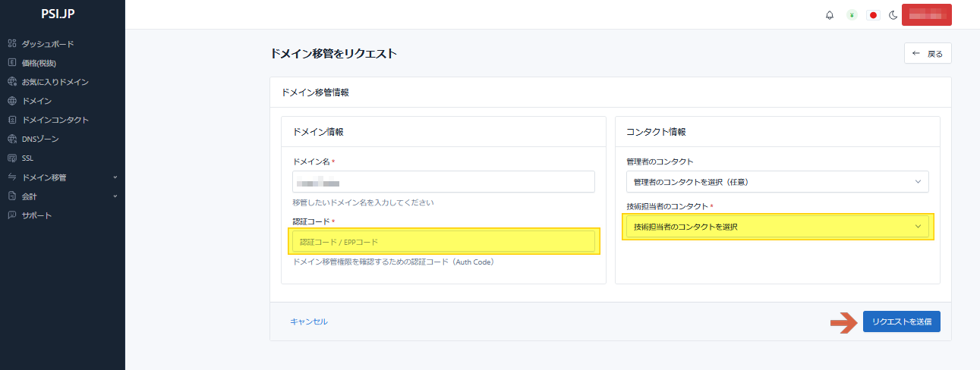980x370 pixels.
Task: Toggle dark mode with moon icon
Action: (x=893, y=15)
